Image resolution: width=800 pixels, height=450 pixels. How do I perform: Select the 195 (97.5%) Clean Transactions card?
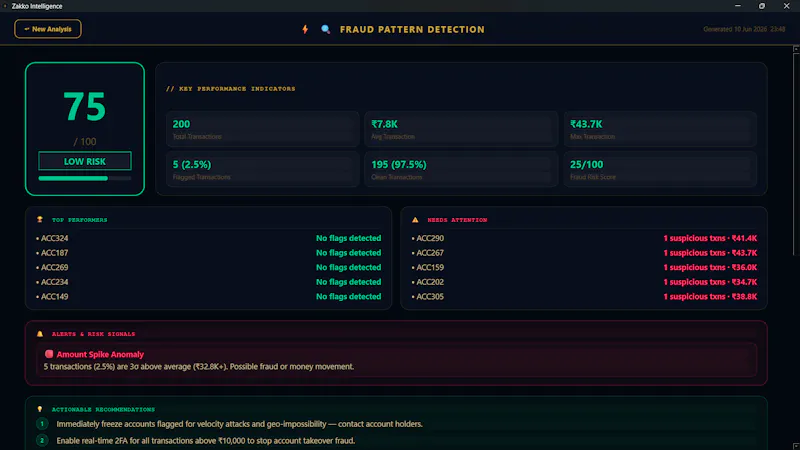coord(461,169)
